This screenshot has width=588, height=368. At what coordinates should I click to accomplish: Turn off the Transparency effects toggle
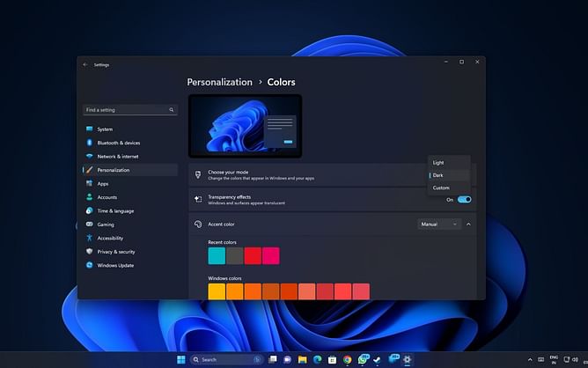[x=464, y=200]
